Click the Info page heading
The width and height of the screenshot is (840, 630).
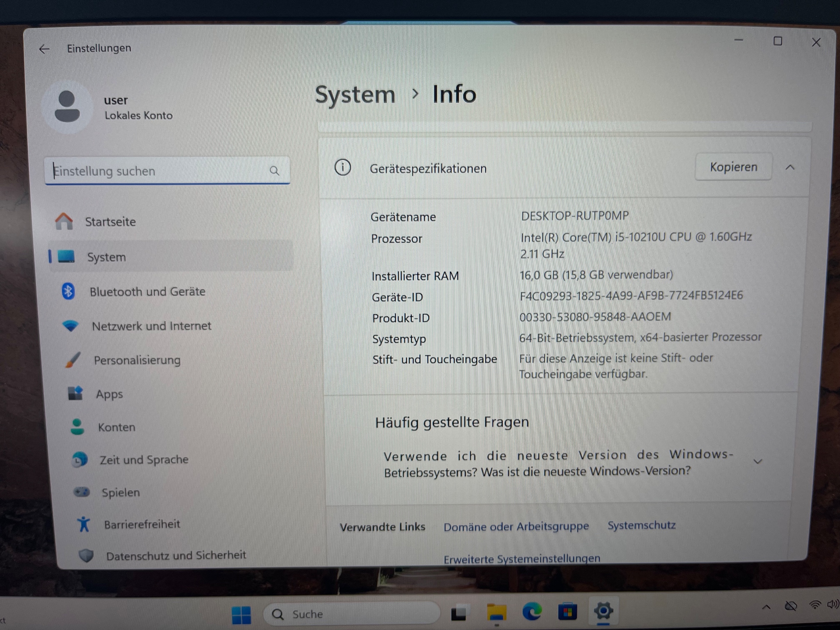(x=454, y=94)
